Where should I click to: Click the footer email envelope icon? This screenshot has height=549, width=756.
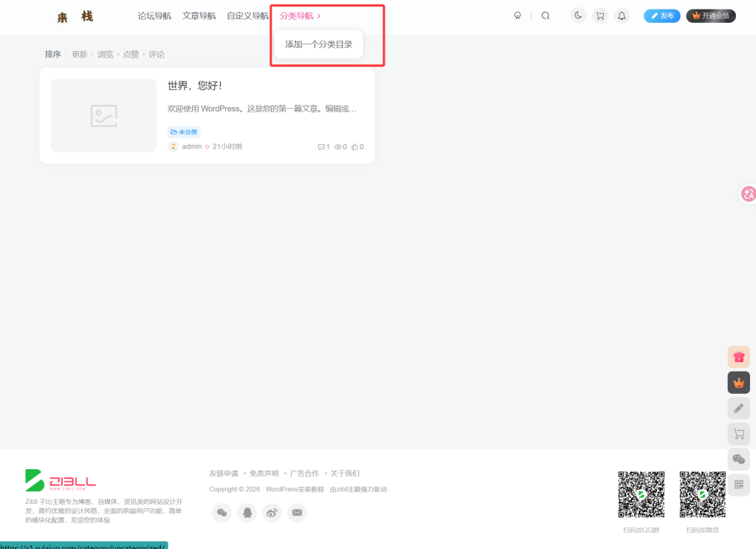(x=297, y=512)
